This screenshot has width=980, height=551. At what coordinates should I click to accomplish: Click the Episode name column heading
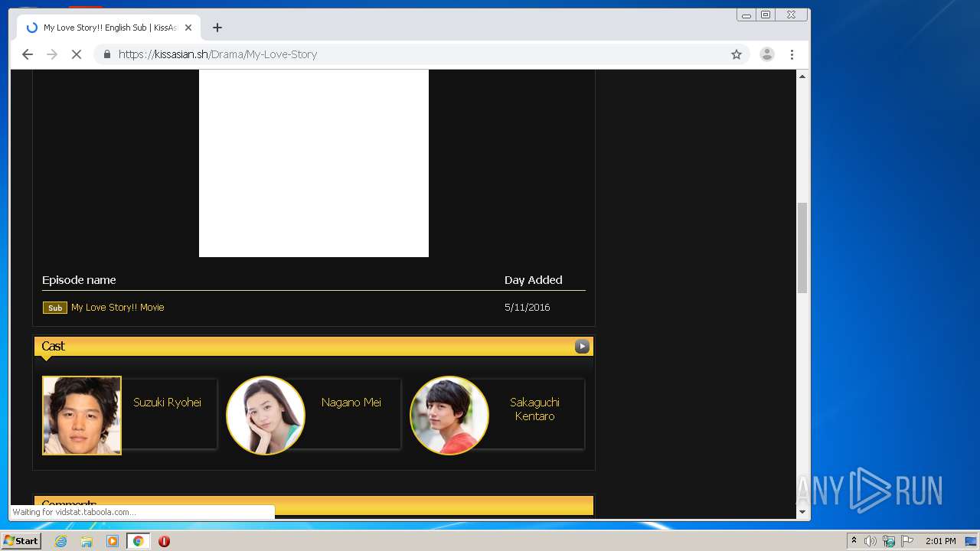click(79, 280)
